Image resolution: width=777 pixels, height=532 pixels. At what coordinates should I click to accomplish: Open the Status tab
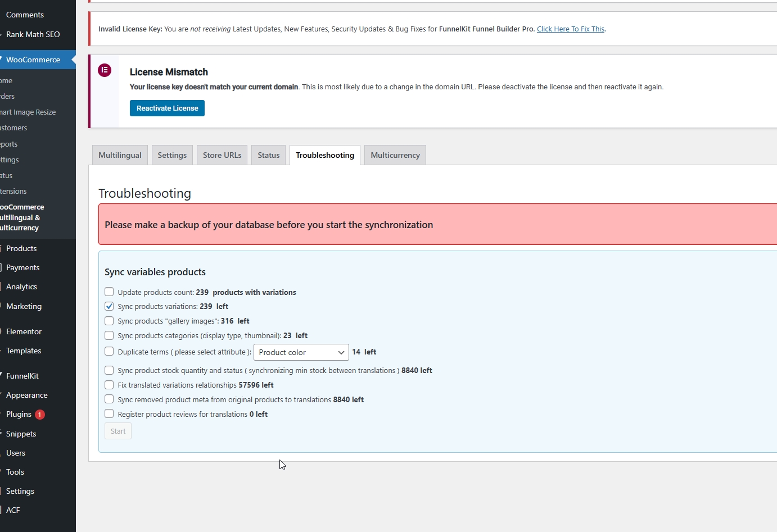pos(269,155)
